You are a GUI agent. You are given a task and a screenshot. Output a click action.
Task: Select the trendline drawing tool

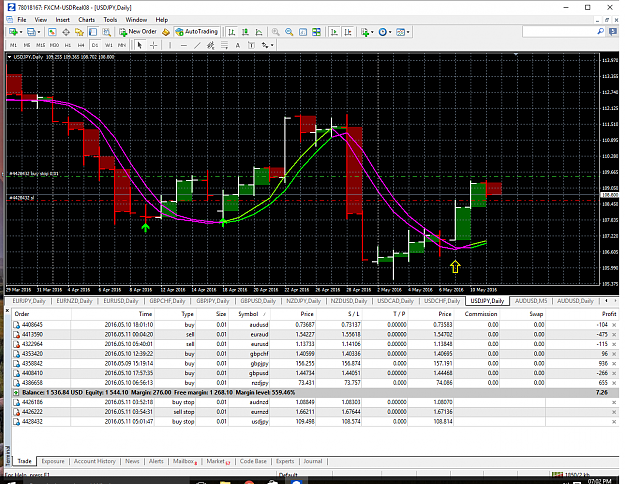click(197, 45)
